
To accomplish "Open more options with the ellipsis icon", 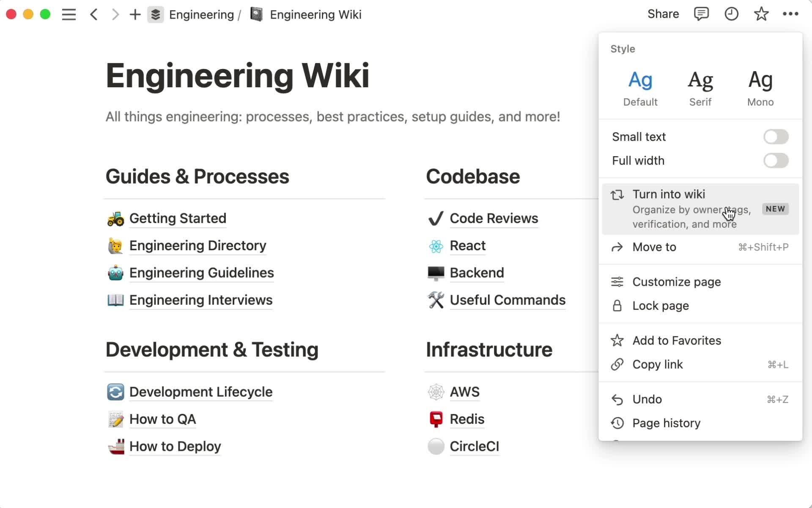I will click(790, 14).
